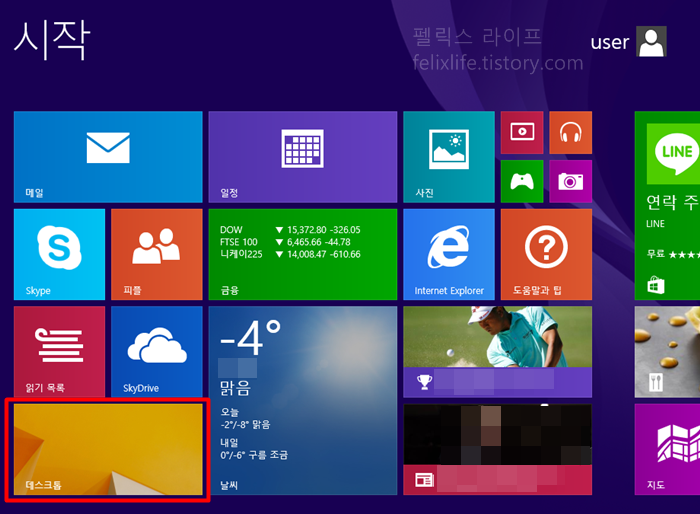
Task: Open the Maps (지도) tile
Action: [667, 449]
